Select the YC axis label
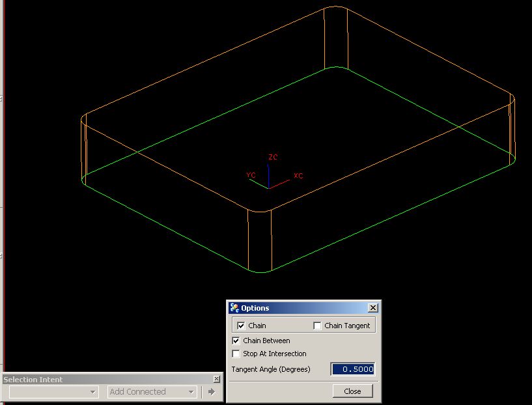 coord(251,175)
